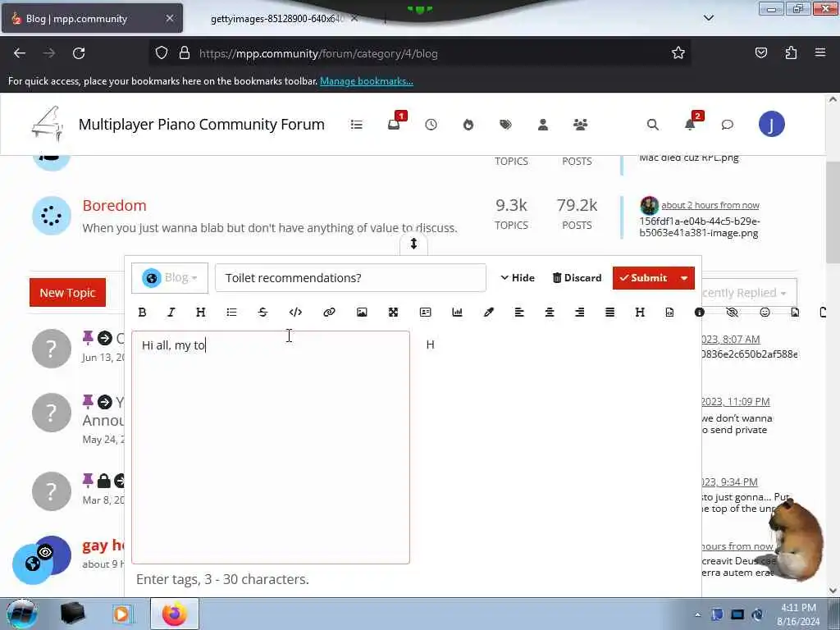The width and height of the screenshot is (840, 630).
Task: Click the site padlock icon
Action: (185, 53)
